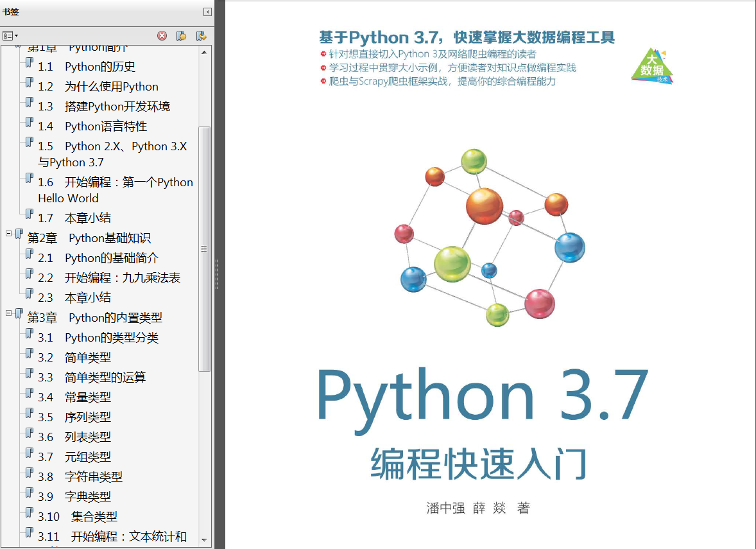Go to bookmark 2.2 开始编程：九九乘法表
The image size is (756, 549).
[109, 278]
